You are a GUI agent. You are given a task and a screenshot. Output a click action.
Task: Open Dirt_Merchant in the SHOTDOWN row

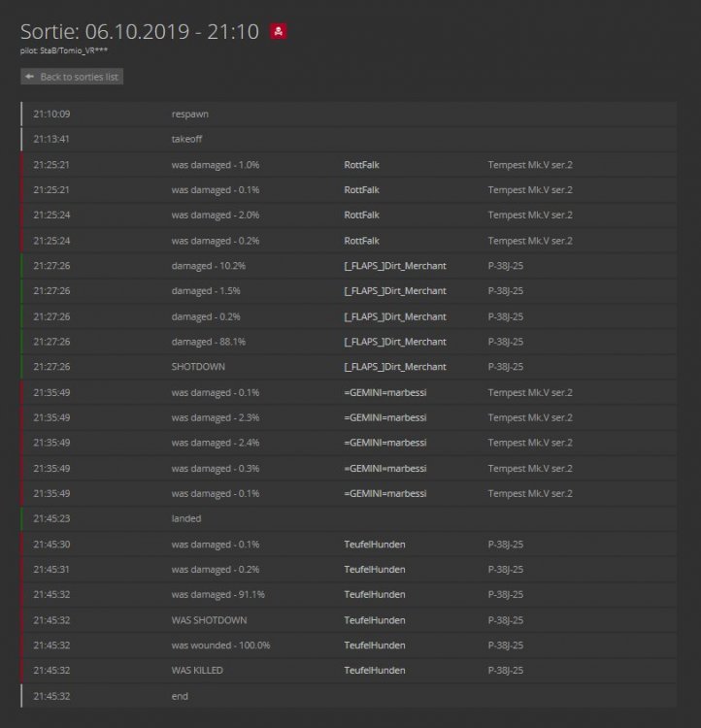tap(395, 367)
